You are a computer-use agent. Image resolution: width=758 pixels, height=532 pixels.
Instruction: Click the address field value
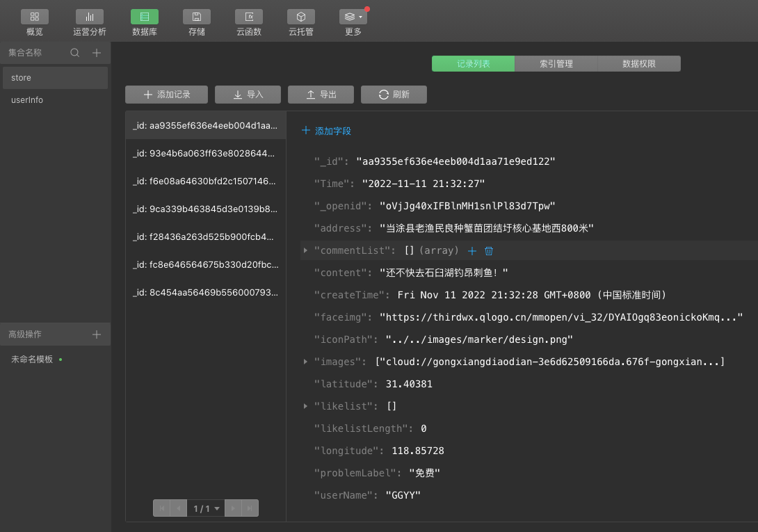click(486, 228)
